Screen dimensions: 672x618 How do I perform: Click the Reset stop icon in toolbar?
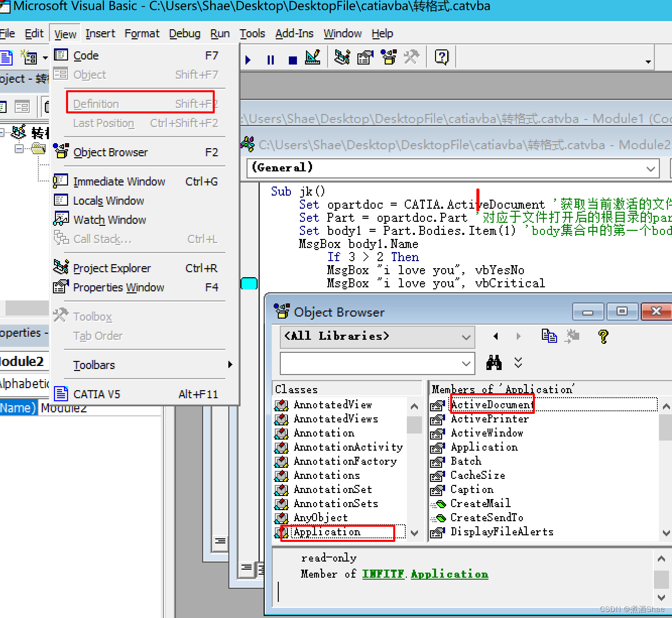(292, 60)
